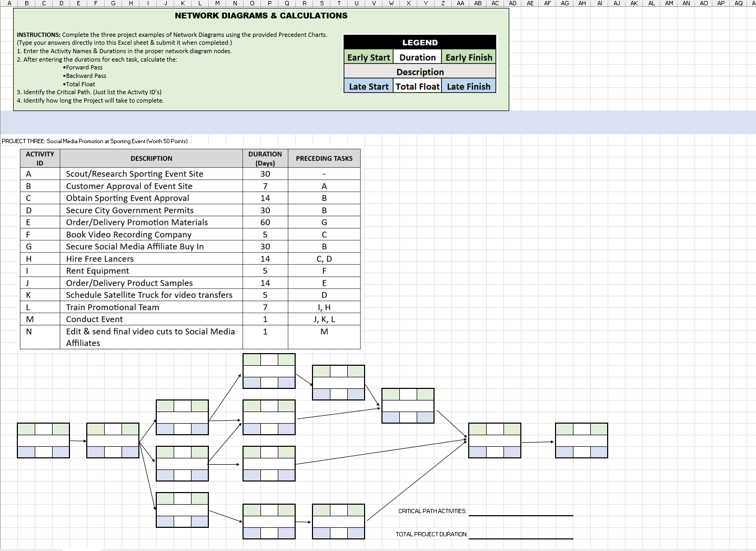The width and height of the screenshot is (756, 551).
Task: Select the Description cell in the legend
Action: click(x=419, y=72)
